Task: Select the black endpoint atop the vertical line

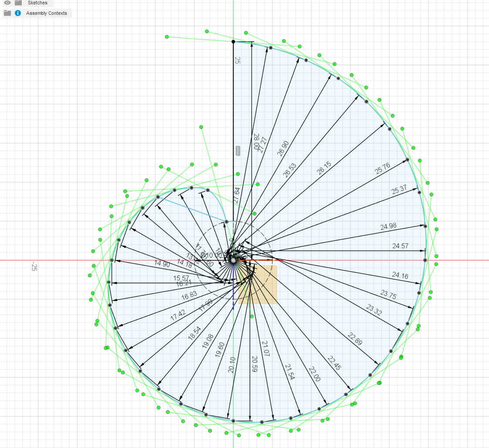Action: click(x=233, y=41)
